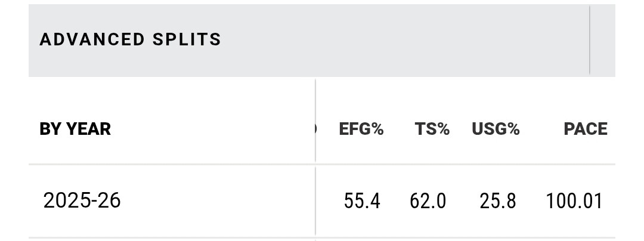Select the 100.01 pace value

[574, 201]
